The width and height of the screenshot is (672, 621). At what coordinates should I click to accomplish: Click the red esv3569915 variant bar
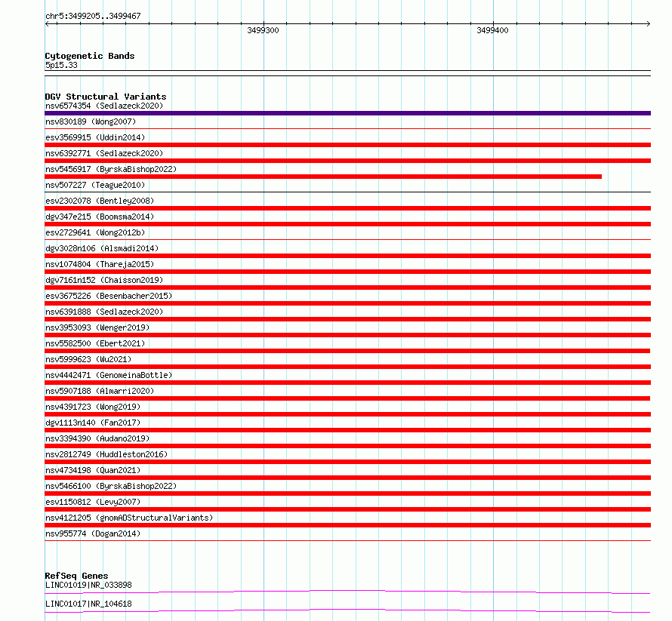pos(347,145)
